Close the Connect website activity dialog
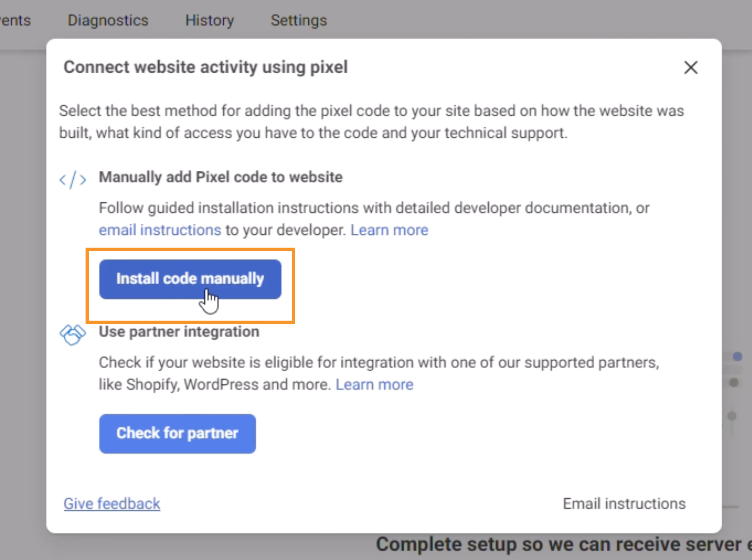This screenshot has height=560, width=752. click(690, 67)
